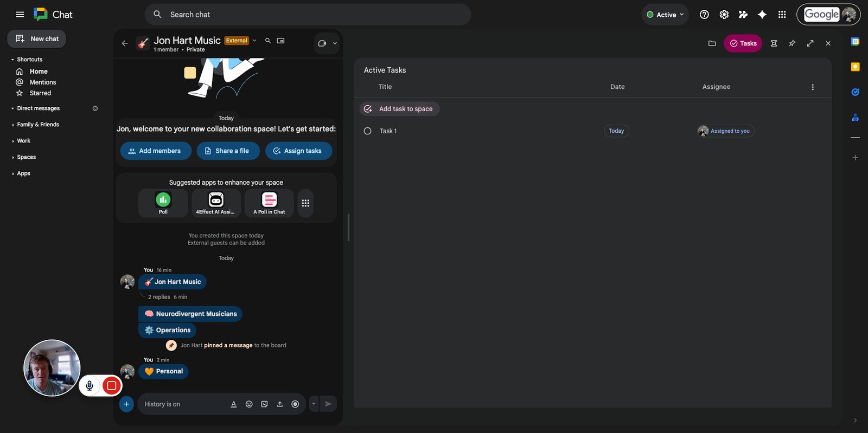Click the Add members button
This screenshot has height=433, width=868.
pos(156,151)
